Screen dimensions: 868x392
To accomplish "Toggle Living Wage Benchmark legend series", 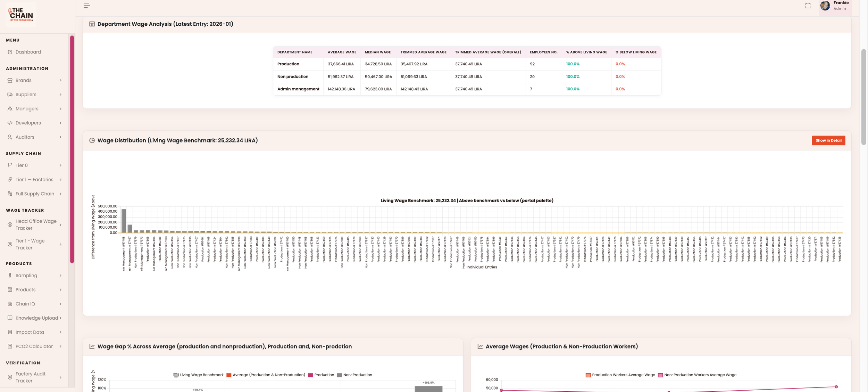I will click(x=198, y=375).
